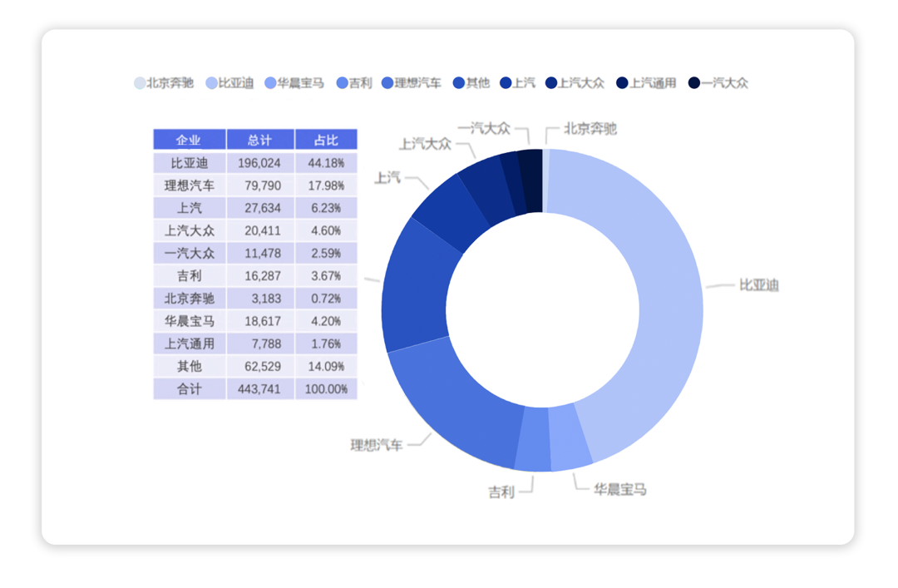Image resolution: width=898 pixels, height=588 pixels.
Task: Click the value 18,617
Action: 260,322
